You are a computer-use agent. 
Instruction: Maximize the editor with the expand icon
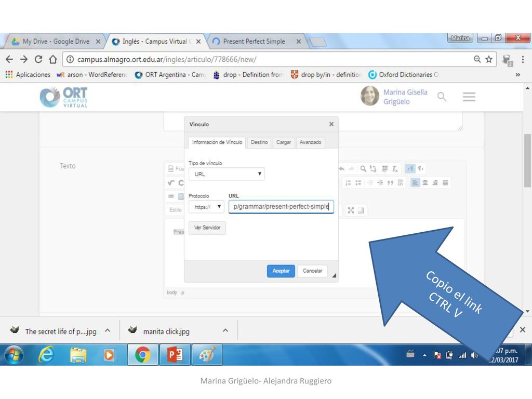[x=351, y=210]
